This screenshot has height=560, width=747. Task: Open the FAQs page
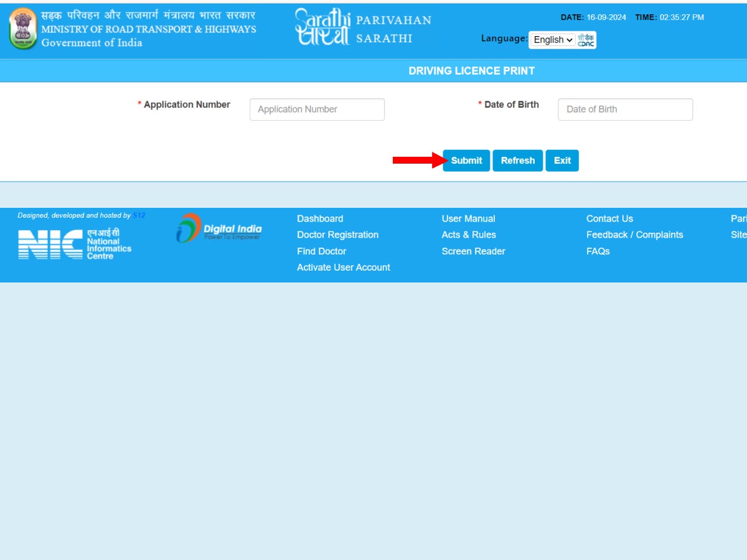(597, 251)
